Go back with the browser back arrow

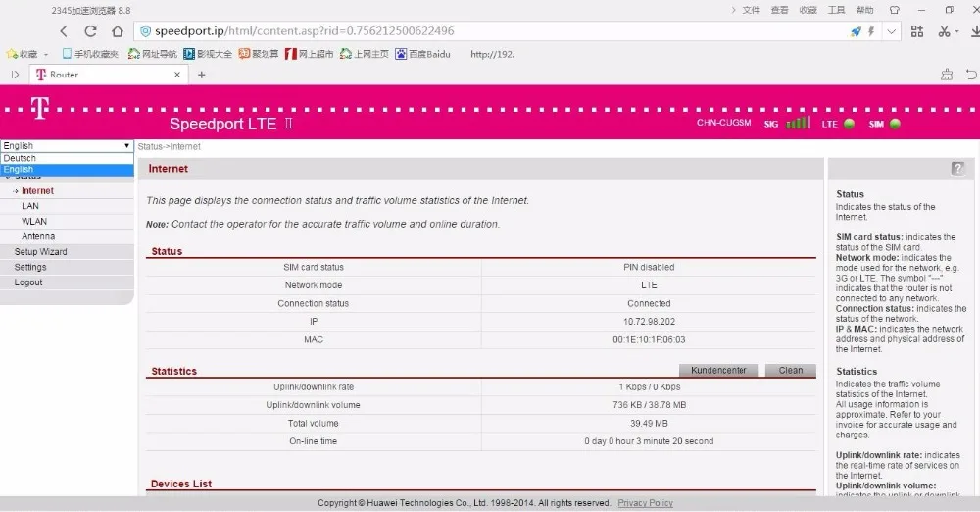tap(64, 31)
